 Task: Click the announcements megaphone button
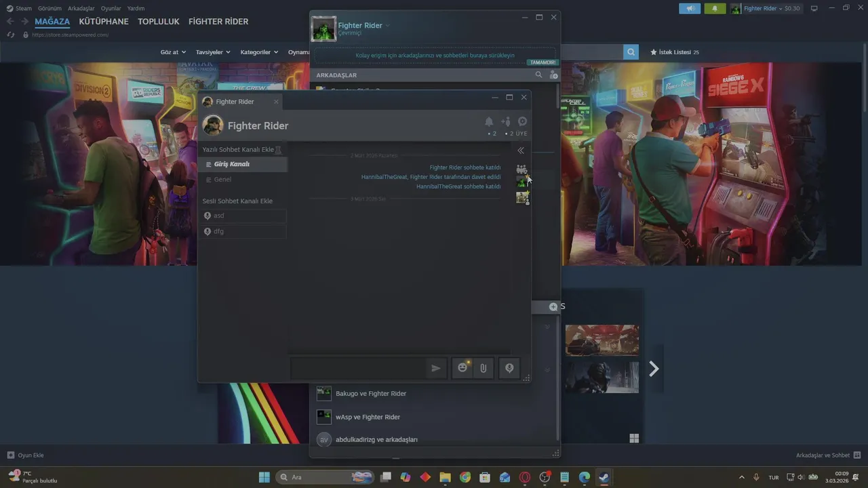[690, 8]
